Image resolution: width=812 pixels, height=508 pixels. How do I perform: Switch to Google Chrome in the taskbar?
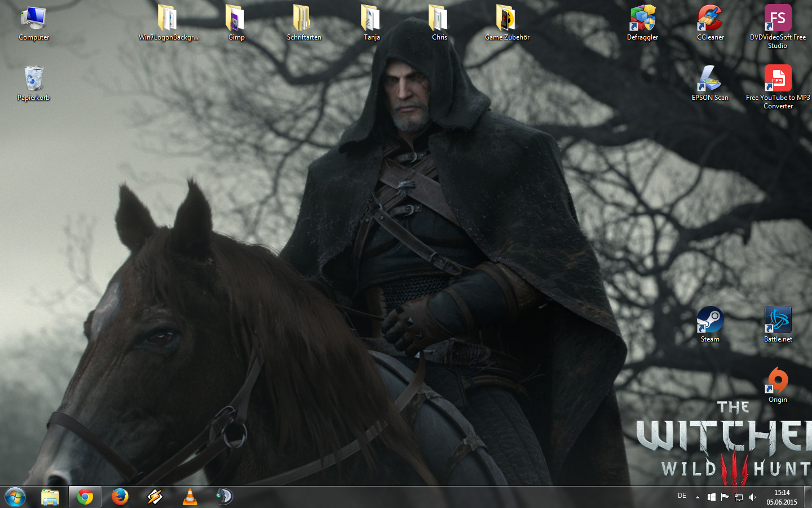pos(85,497)
